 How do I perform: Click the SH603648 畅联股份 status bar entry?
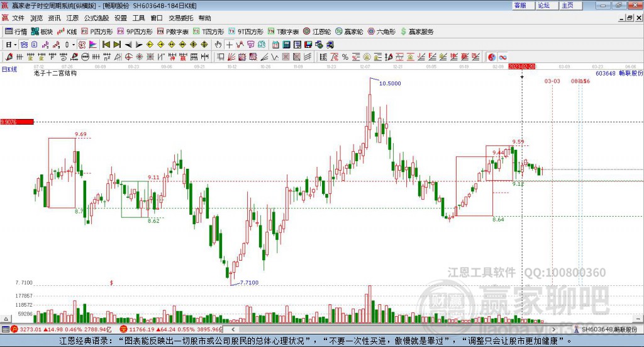pos(606,329)
